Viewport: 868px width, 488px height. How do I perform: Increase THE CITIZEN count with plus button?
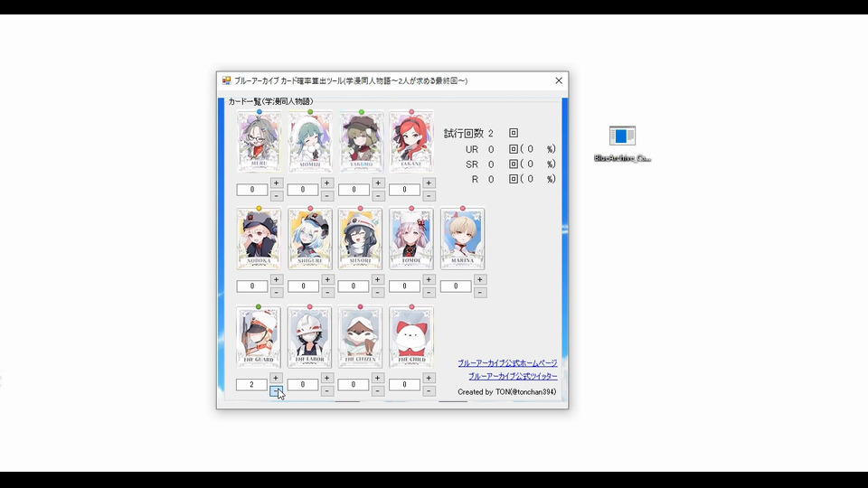[x=378, y=378]
